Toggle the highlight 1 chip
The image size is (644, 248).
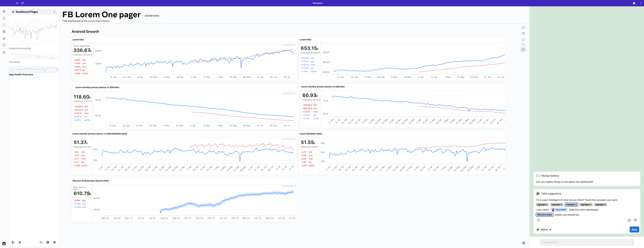tap(542, 205)
